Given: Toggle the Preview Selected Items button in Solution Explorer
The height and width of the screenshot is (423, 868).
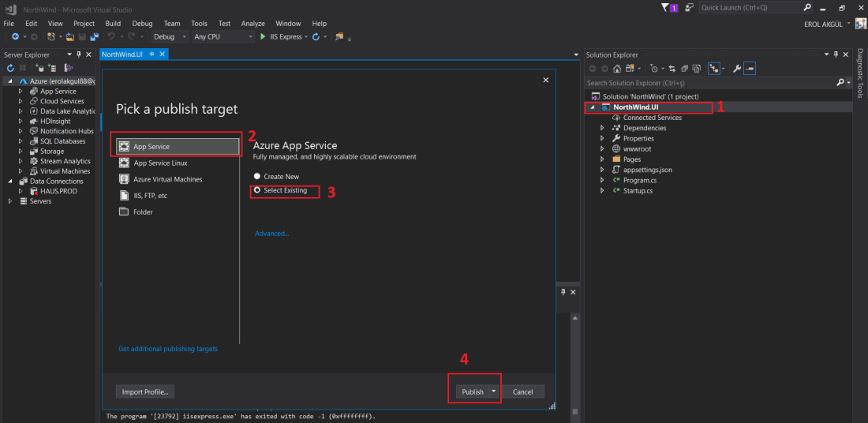Looking at the screenshot, I should click(750, 69).
